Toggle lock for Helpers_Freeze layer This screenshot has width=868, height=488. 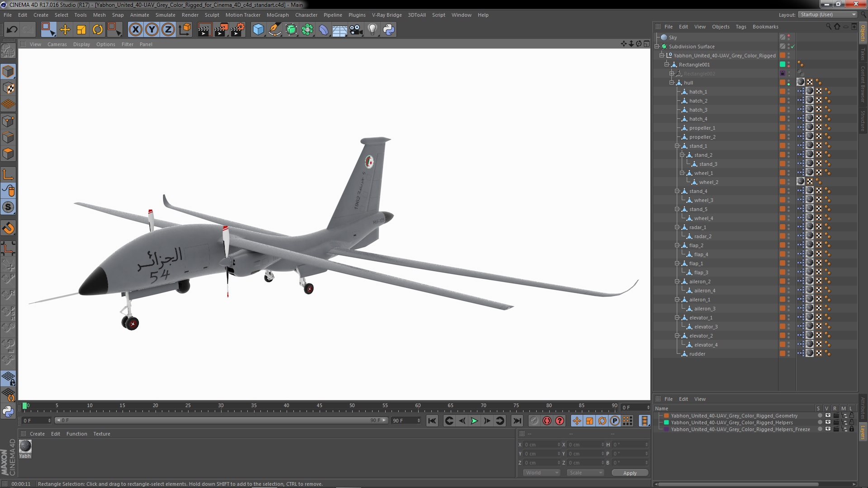pos(852,429)
